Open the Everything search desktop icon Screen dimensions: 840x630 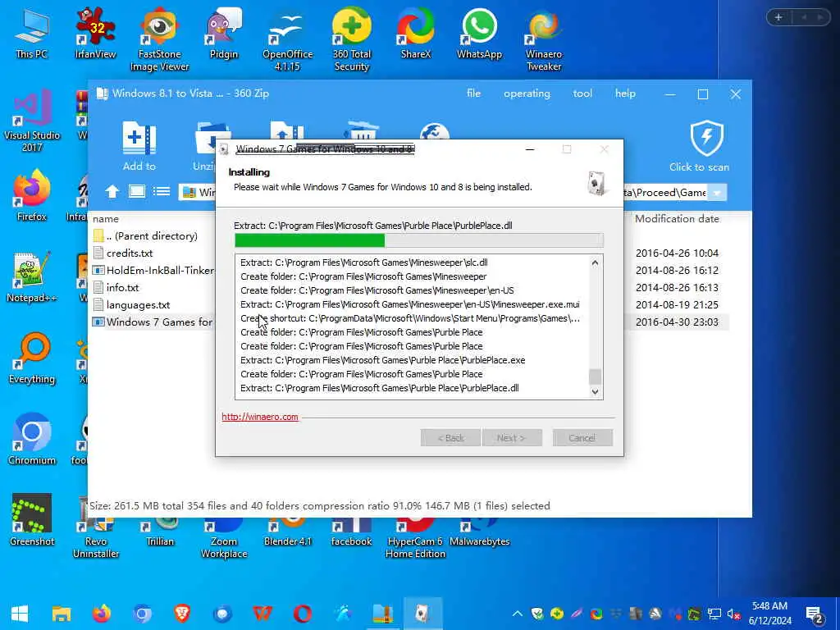tap(32, 358)
